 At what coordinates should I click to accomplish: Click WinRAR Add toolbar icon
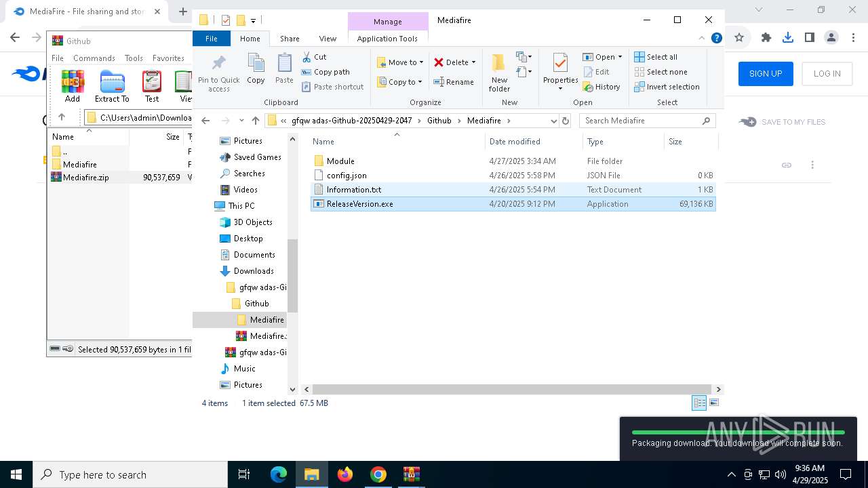73,87
